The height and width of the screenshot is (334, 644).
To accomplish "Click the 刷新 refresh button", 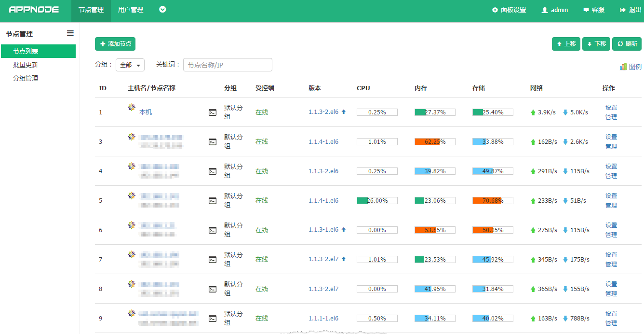I will tap(627, 44).
